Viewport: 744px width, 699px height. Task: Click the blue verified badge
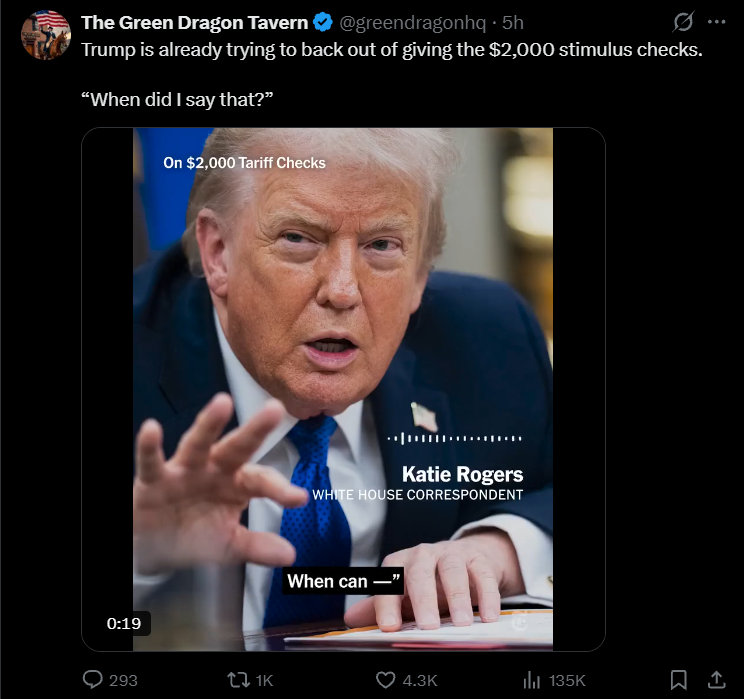click(323, 22)
